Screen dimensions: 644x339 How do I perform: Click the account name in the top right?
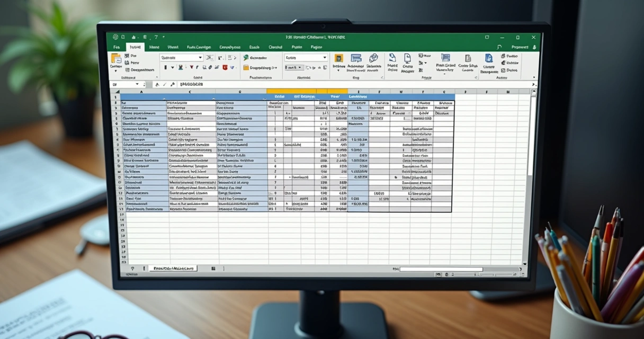(x=520, y=47)
